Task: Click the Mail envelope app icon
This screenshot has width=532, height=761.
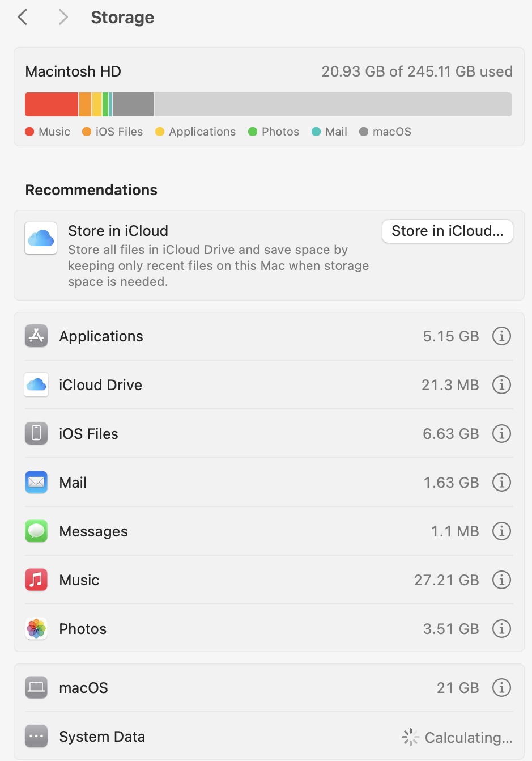Action: [x=36, y=483]
